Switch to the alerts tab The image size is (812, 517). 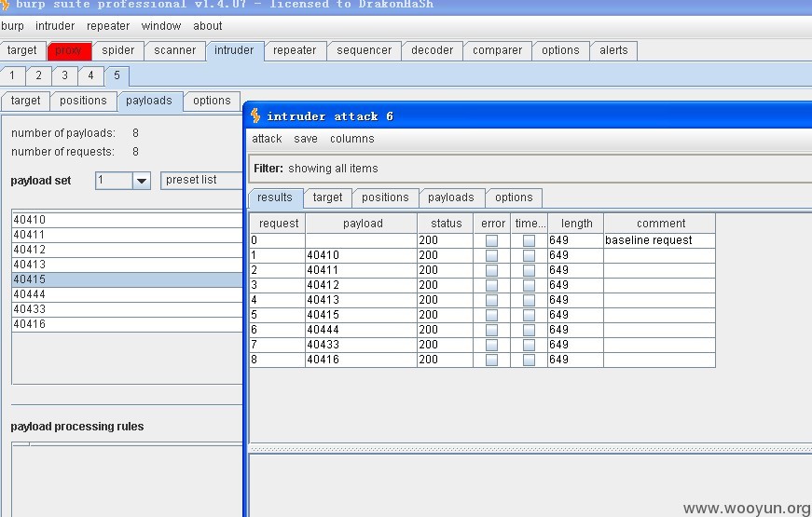coord(613,50)
